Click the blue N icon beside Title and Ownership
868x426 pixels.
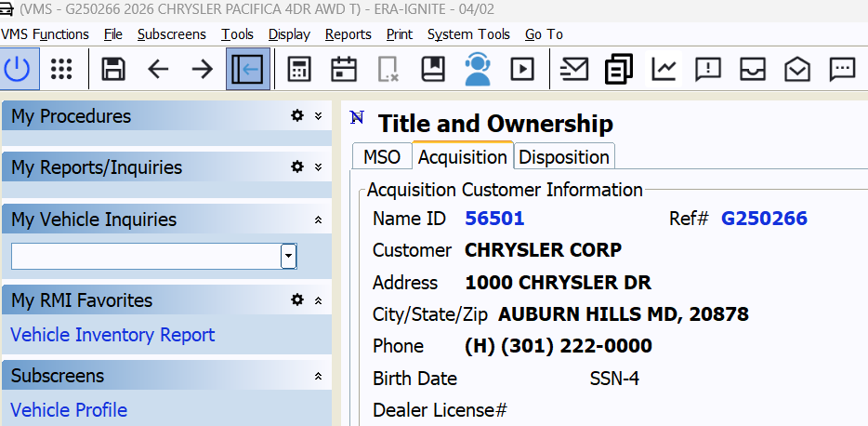coord(357,117)
